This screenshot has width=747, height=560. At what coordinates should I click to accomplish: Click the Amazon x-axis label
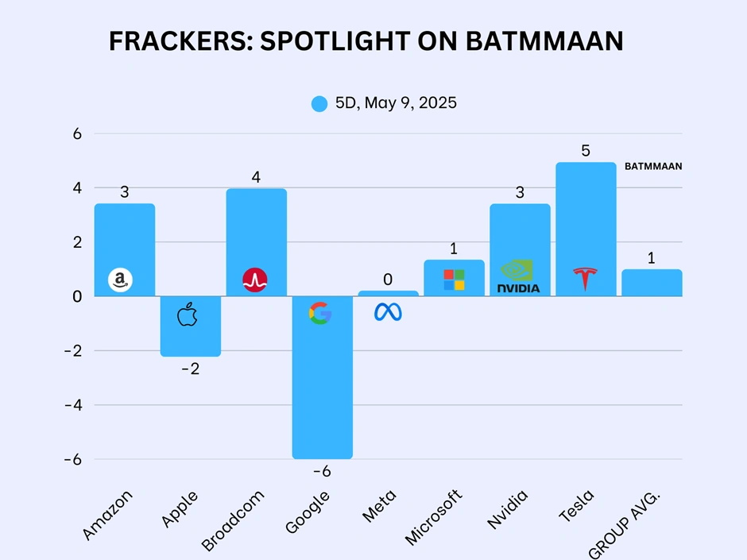coord(107,515)
